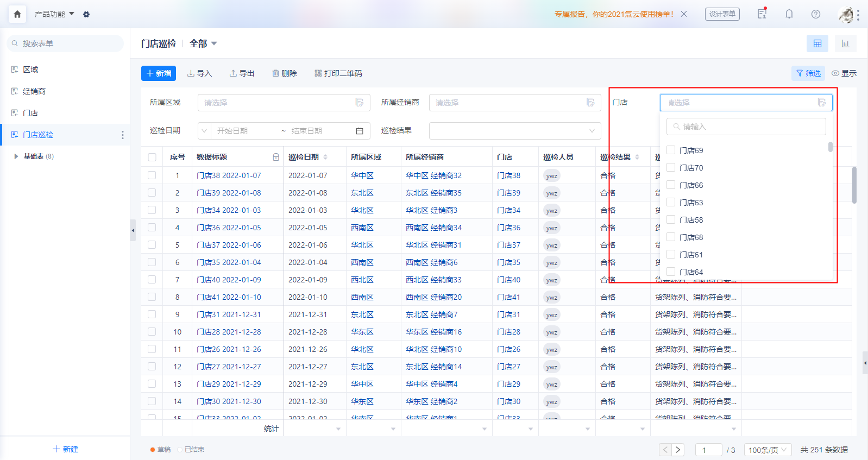Open the help question mark icon
This screenshot has width=868, height=460.
[816, 14]
